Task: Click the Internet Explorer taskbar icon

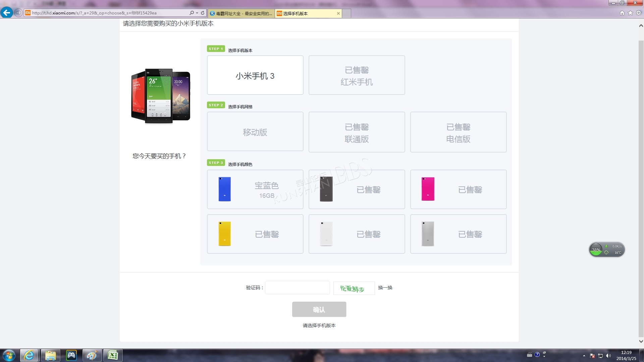Action: click(x=29, y=355)
